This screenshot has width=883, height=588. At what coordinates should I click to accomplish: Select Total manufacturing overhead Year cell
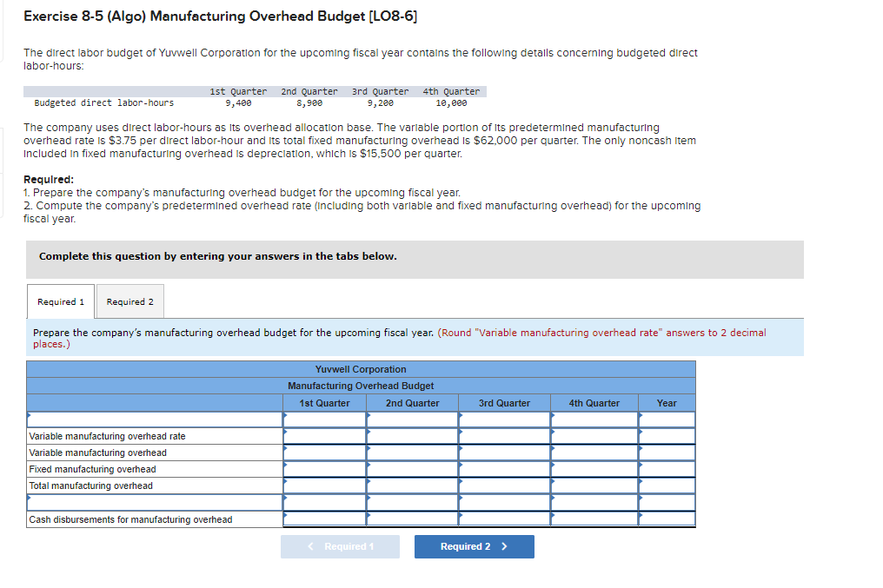click(x=667, y=486)
